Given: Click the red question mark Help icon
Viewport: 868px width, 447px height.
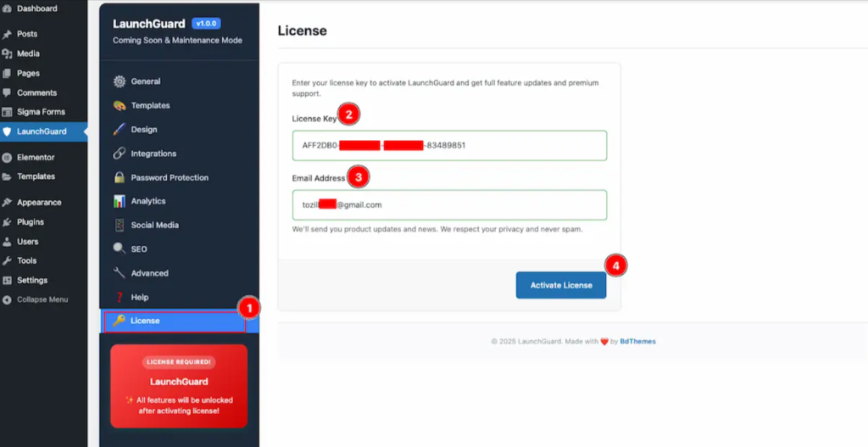Looking at the screenshot, I should 120,298.
